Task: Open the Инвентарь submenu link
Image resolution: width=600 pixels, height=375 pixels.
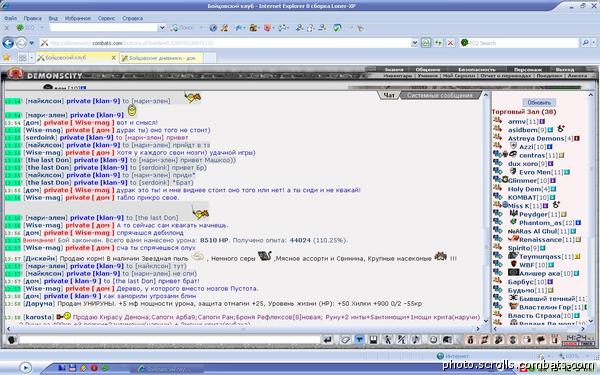Action: (x=398, y=76)
